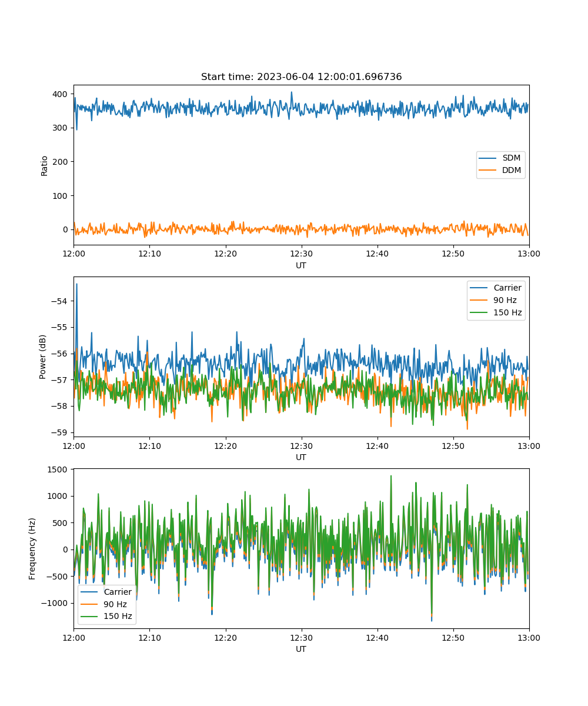Click the 12:30 tick under the Frequency plot
The image size is (588, 706).
(301, 637)
